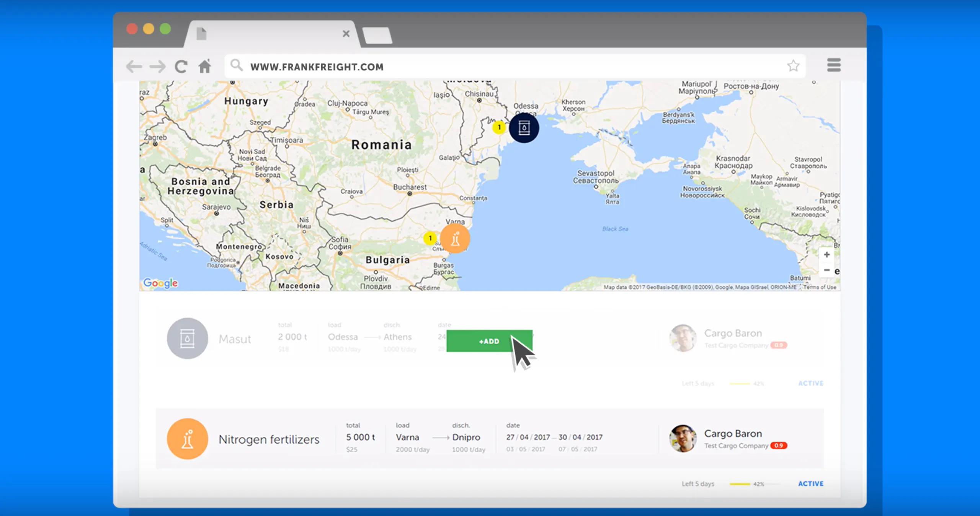Select the dark oil barrel marker near Odessa
This screenshot has width=980, height=516.
(x=524, y=128)
